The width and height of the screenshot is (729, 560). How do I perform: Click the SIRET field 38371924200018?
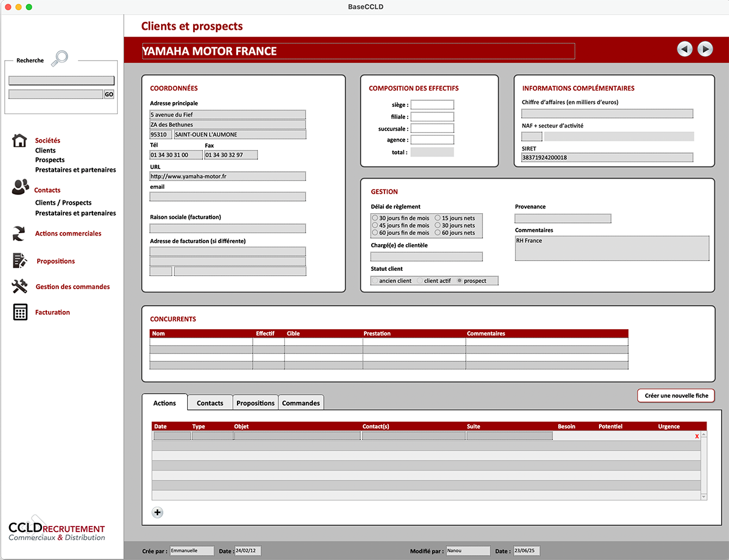(x=607, y=157)
